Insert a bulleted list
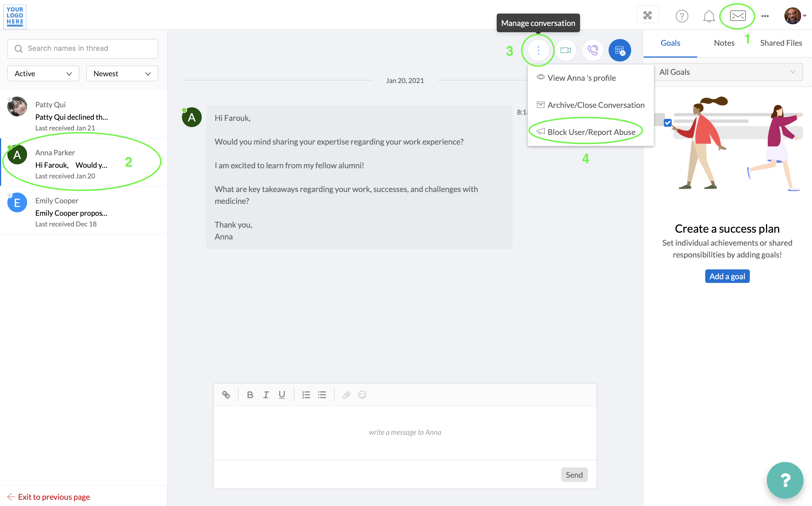This screenshot has height=506, width=812. (x=322, y=395)
